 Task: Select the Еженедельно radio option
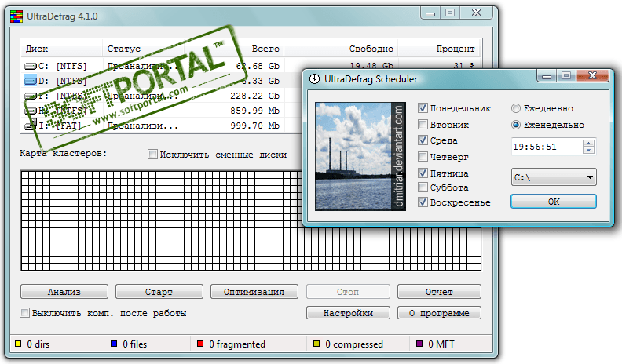click(x=516, y=125)
